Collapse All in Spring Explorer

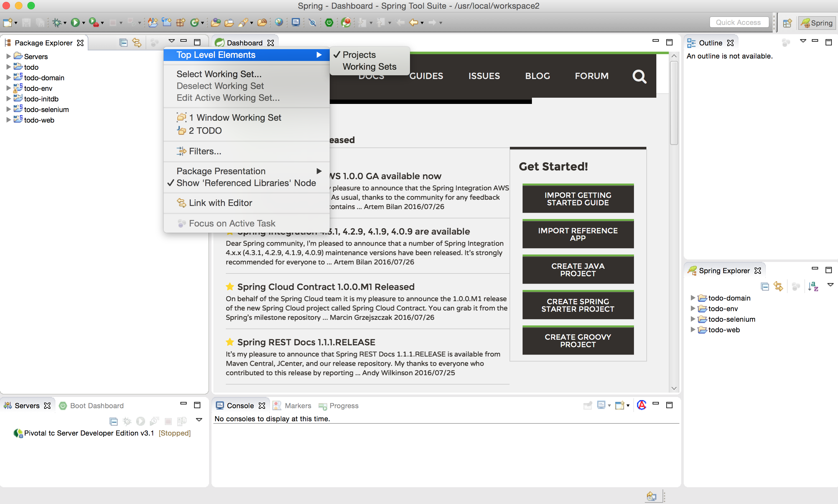[x=765, y=286]
